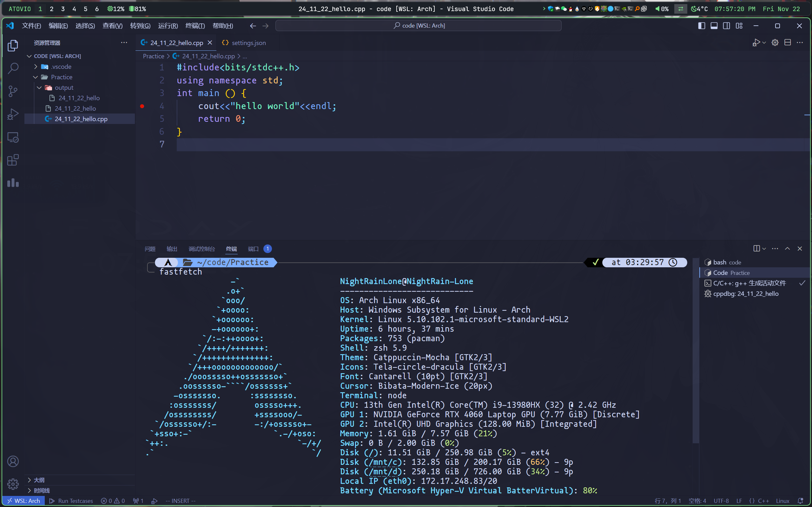
Task: Open Remote Explorer view
Action: point(13,137)
